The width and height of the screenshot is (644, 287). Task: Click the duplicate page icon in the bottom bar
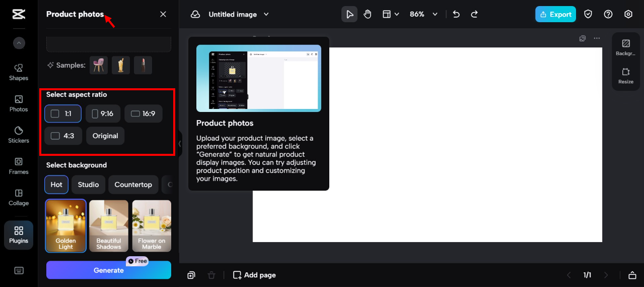[191, 275]
